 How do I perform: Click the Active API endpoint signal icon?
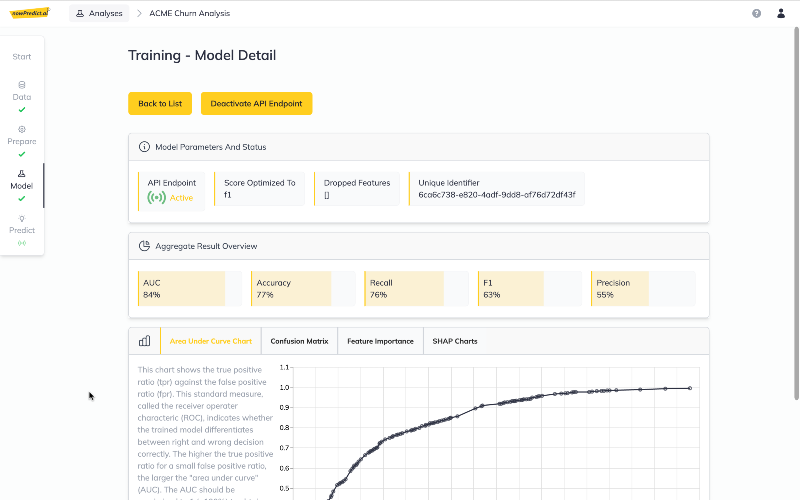tap(156, 197)
